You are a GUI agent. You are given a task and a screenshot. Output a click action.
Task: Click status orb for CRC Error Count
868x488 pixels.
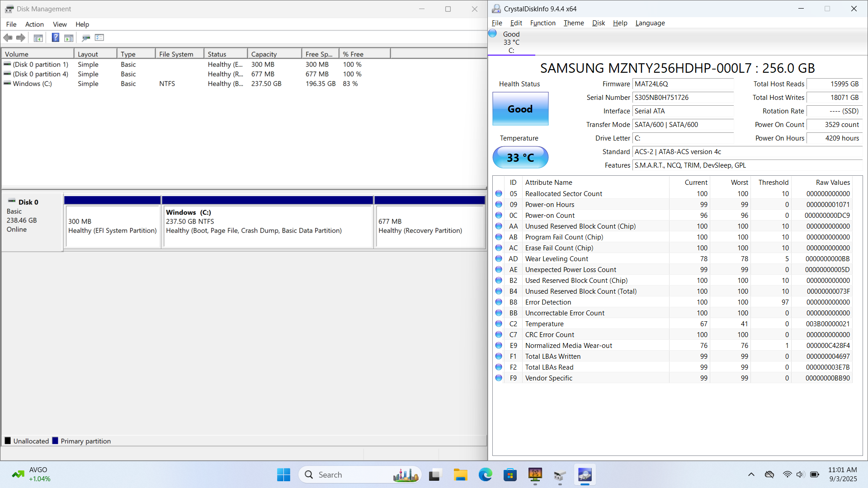click(x=499, y=334)
